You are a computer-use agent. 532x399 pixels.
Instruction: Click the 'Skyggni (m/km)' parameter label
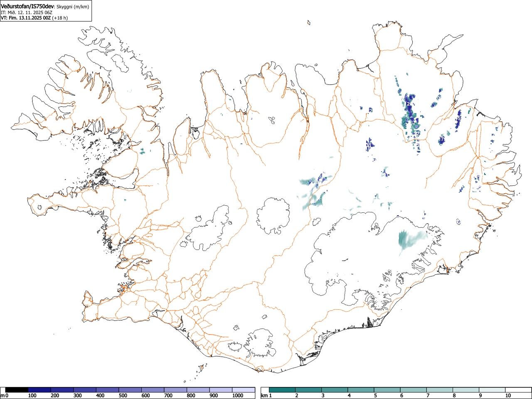pos(72,6)
